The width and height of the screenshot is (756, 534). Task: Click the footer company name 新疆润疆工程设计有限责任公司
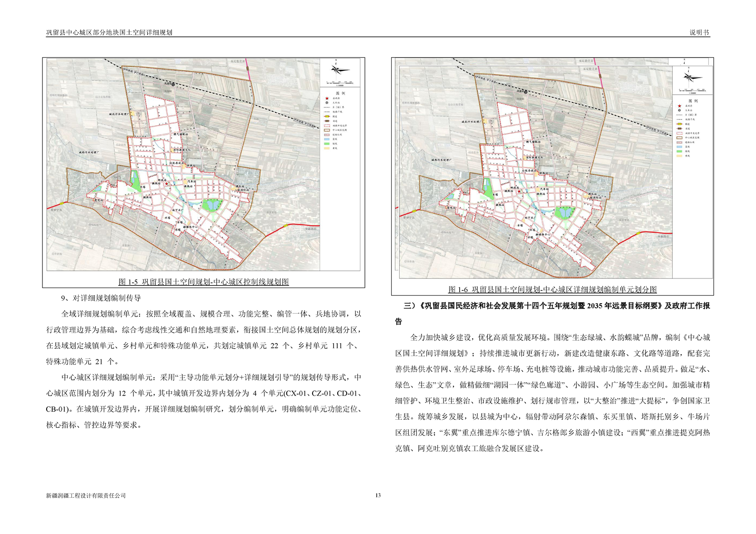coord(86,495)
